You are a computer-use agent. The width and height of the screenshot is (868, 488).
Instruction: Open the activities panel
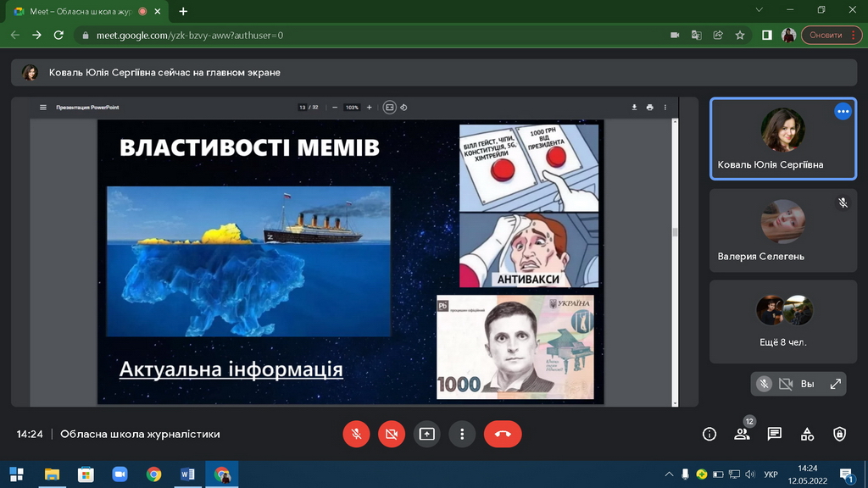[807, 435]
